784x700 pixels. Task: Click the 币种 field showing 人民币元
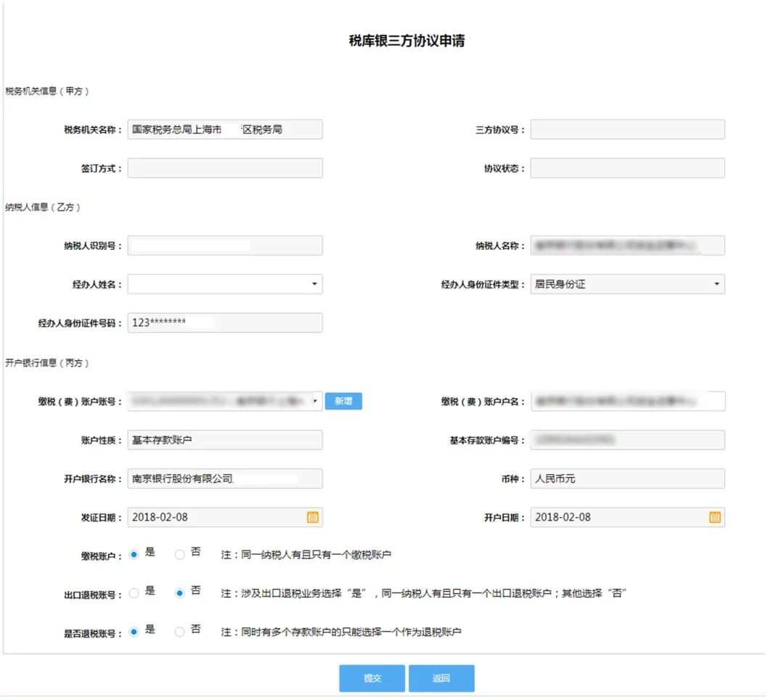click(627, 479)
